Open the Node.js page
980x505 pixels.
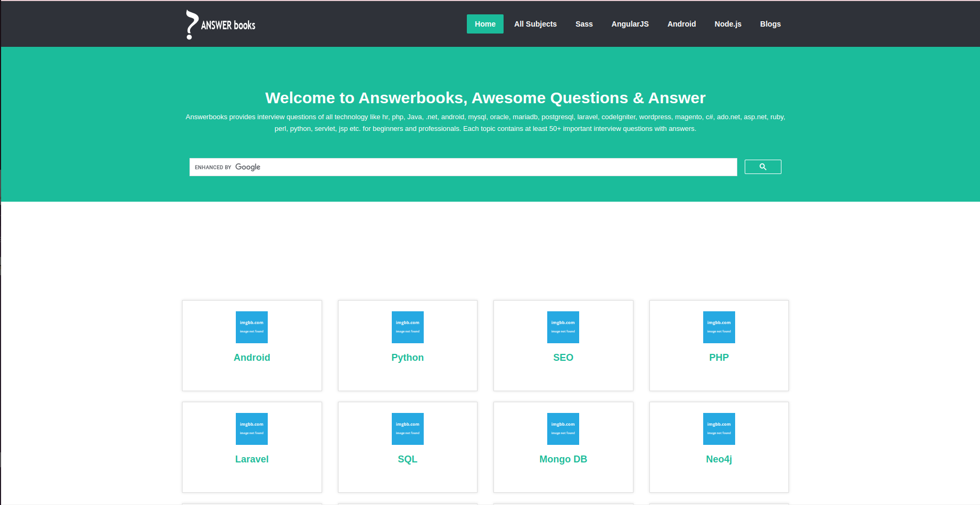coord(728,24)
